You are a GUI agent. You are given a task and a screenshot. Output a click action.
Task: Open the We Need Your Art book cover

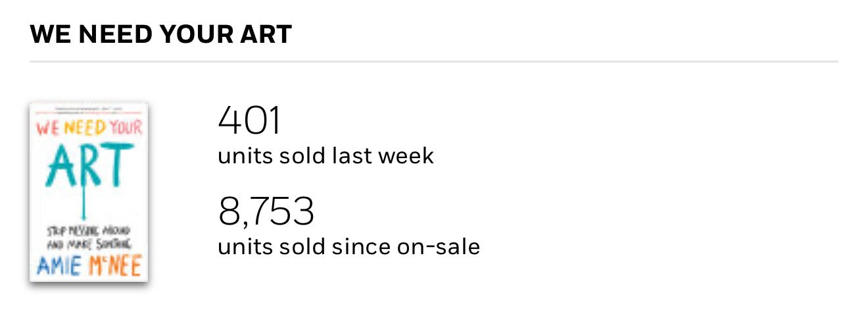click(x=89, y=192)
